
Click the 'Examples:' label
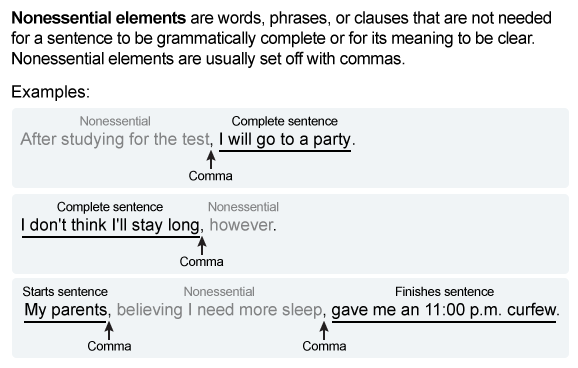(x=51, y=91)
